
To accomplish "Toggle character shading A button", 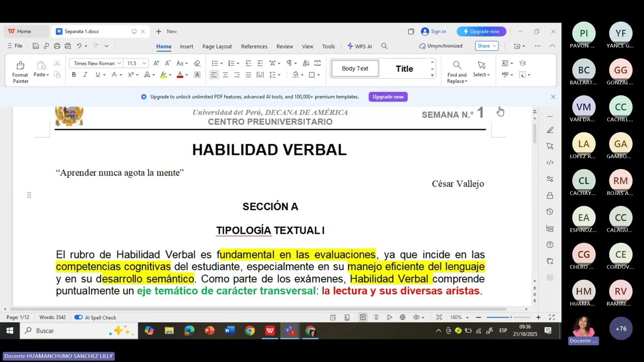I will tap(197, 75).
